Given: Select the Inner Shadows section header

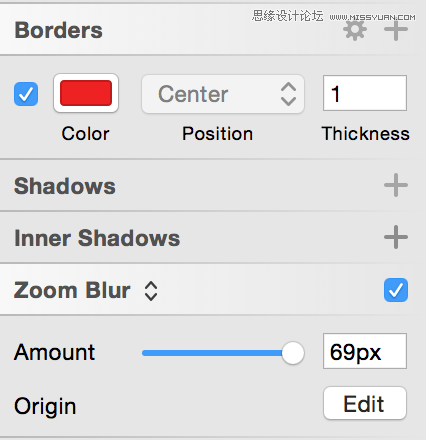Looking at the screenshot, I should [x=97, y=238].
